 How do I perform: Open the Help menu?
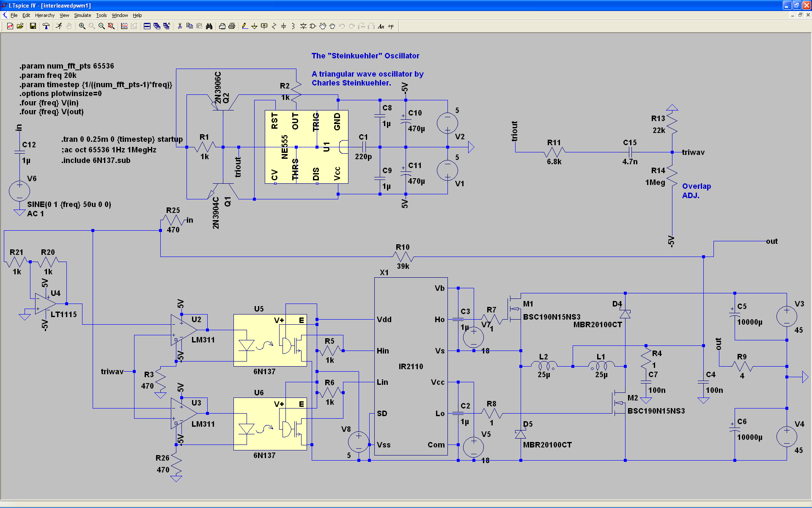[x=137, y=15]
